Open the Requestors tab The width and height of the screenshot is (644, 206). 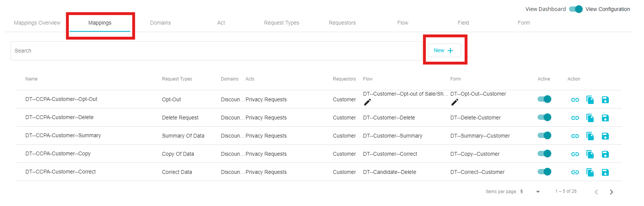[x=342, y=23]
